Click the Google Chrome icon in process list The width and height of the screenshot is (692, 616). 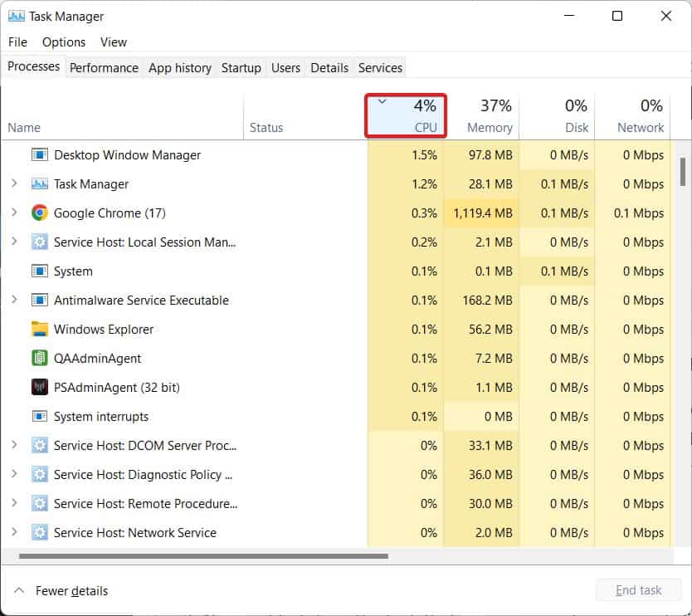(x=40, y=213)
